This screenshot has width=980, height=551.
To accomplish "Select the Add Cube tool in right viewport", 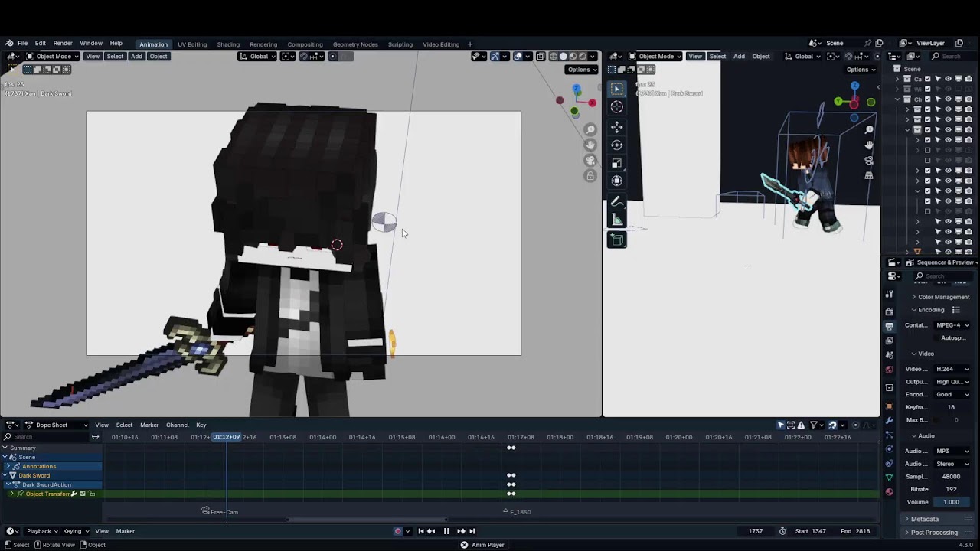I will 617,240.
